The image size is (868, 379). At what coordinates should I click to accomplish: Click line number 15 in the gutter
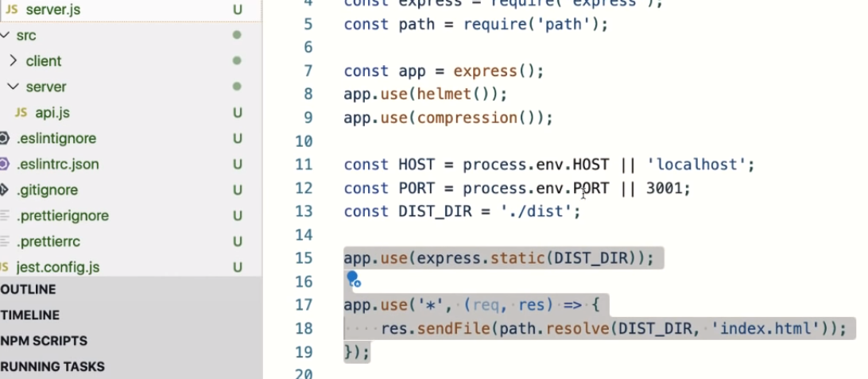point(304,258)
